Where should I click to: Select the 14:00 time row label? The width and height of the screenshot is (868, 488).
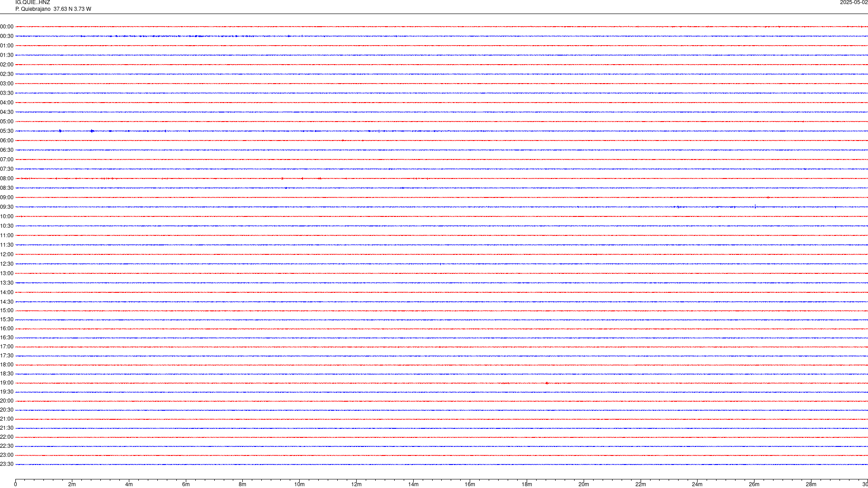pyautogui.click(x=7, y=292)
